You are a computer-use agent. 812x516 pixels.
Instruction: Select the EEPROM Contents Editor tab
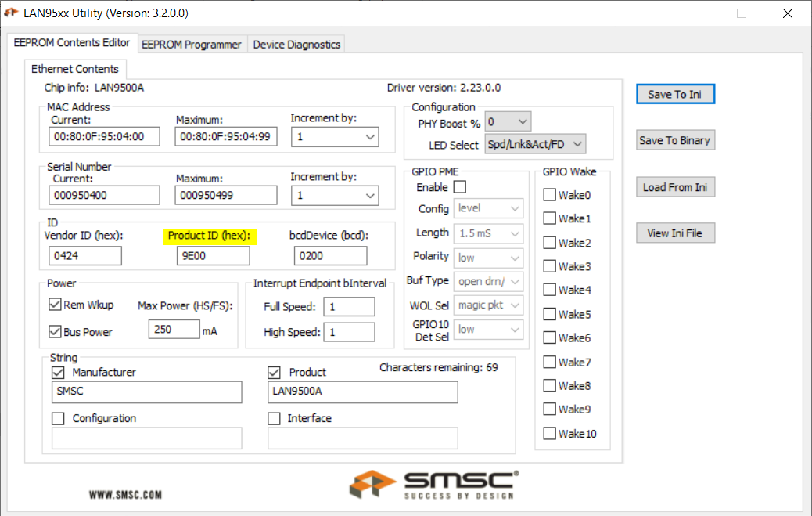pos(72,42)
